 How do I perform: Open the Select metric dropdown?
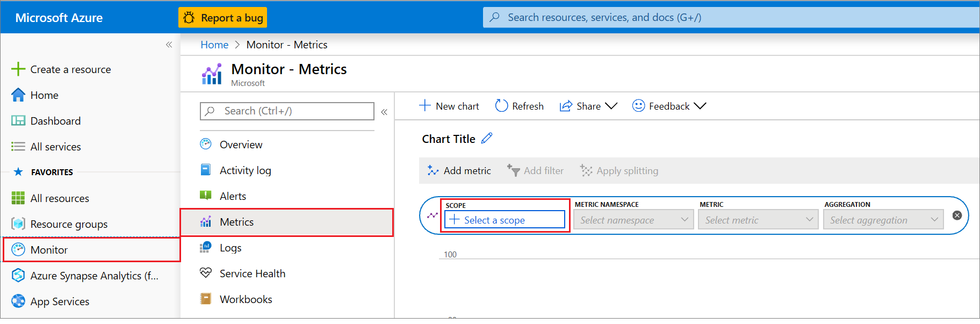coord(758,220)
